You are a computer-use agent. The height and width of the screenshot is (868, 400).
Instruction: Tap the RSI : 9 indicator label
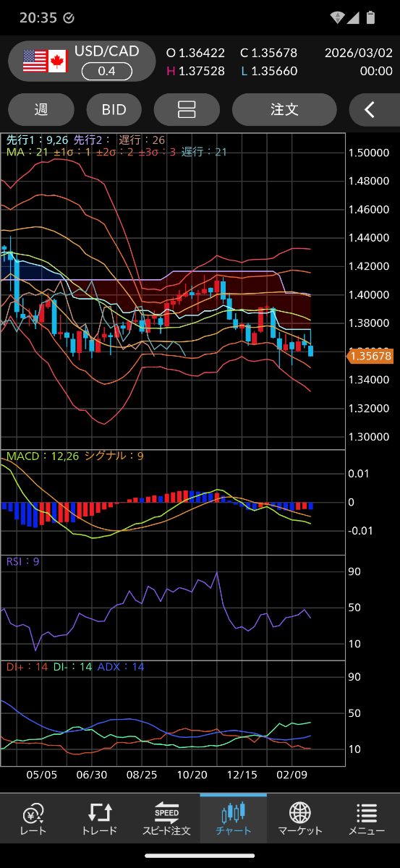click(23, 561)
